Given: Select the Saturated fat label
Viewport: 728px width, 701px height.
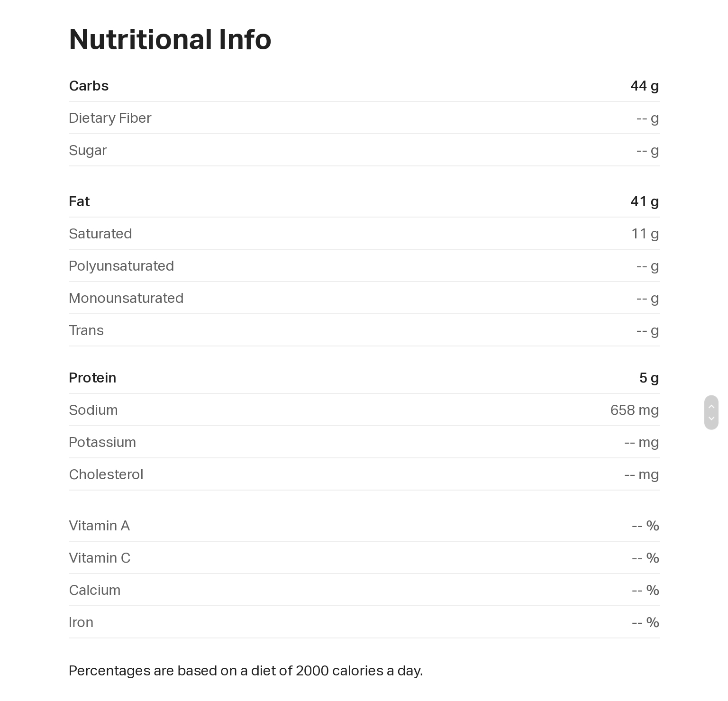Looking at the screenshot, I should [100, 234].
